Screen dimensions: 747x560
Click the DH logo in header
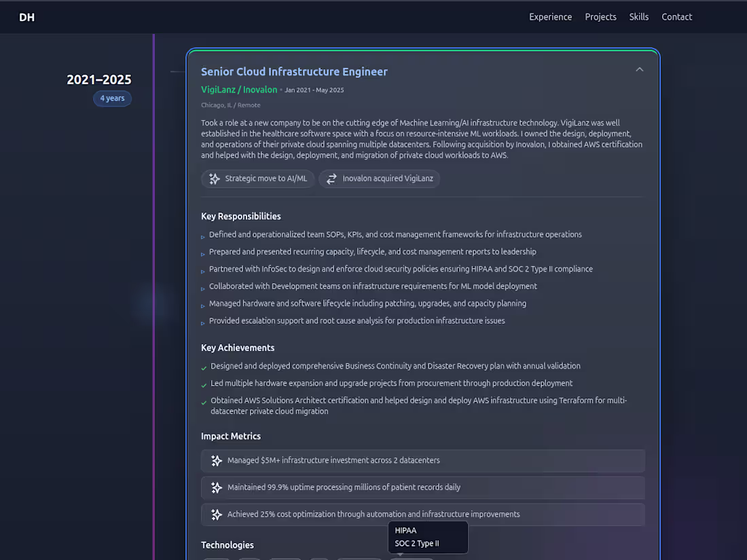(x=26, y=17)
